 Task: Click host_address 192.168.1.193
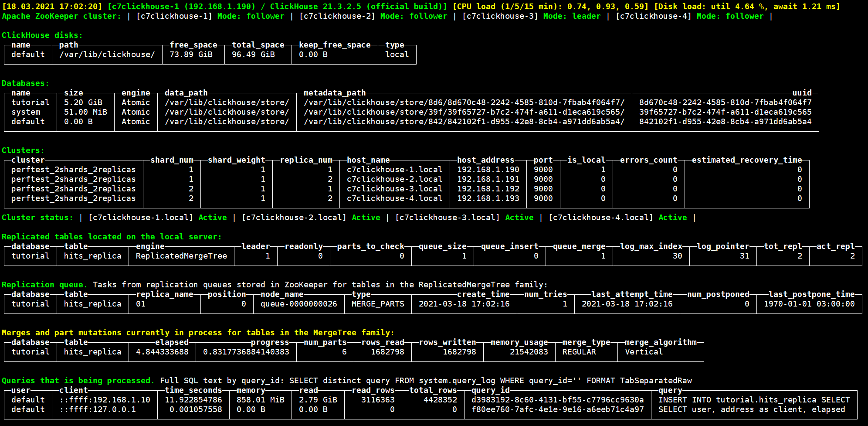pyautogui.click(x=488, y=198)
